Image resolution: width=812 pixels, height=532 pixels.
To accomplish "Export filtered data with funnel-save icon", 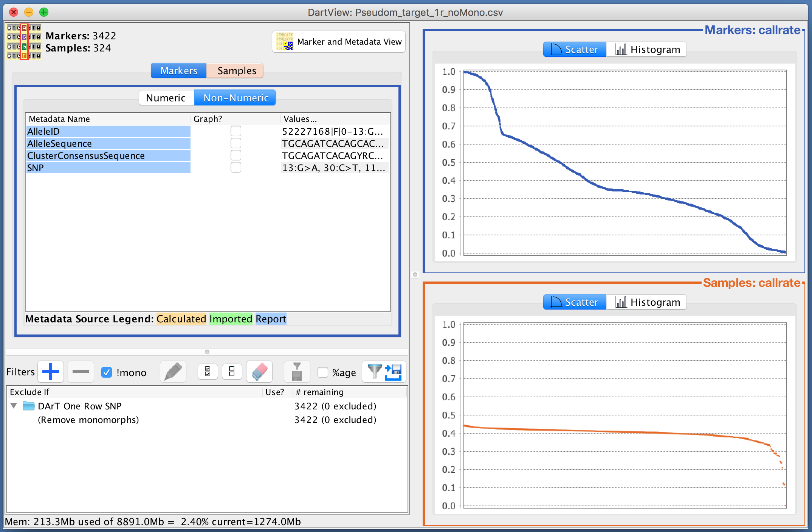I will 384,372.
